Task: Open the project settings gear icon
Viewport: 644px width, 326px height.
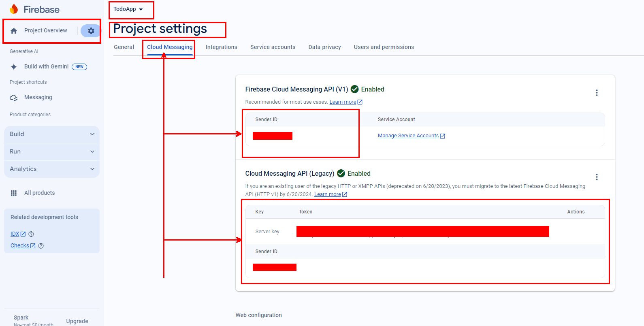Action: click(91, 31)
